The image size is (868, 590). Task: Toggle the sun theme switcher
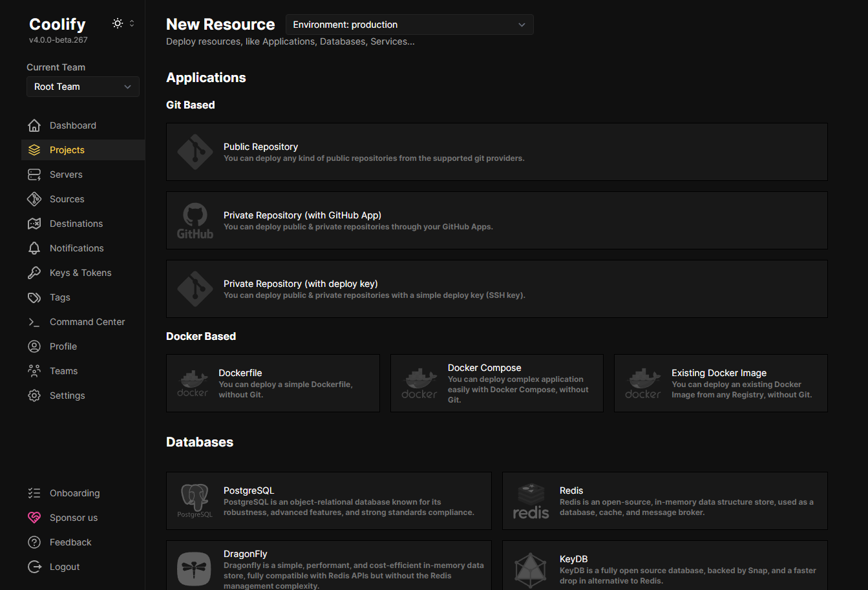coord(118,23)
